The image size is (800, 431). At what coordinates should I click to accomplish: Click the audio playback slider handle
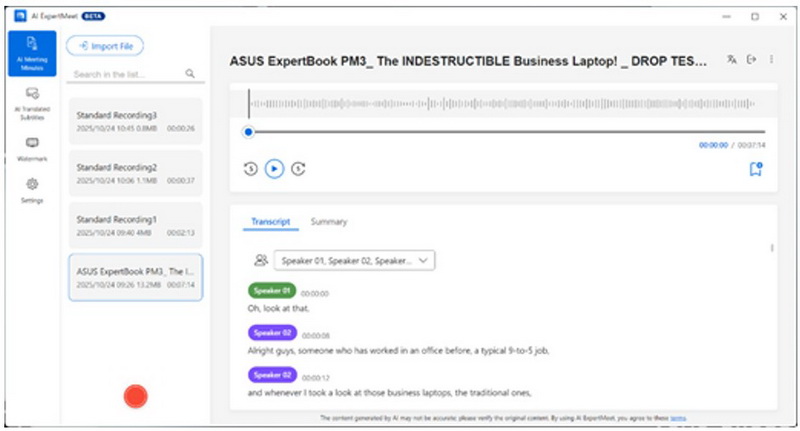pyautogui.click(x=249, y=132)
